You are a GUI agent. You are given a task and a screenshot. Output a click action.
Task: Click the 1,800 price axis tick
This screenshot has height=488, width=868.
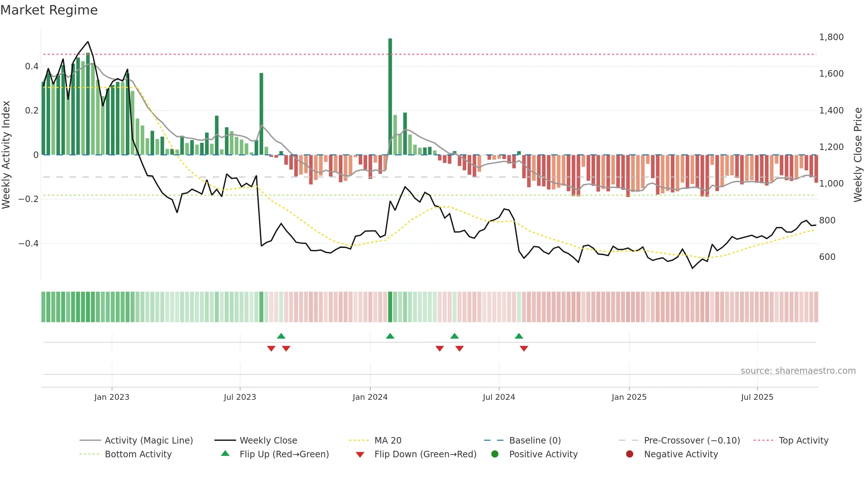tap(831, 37)
